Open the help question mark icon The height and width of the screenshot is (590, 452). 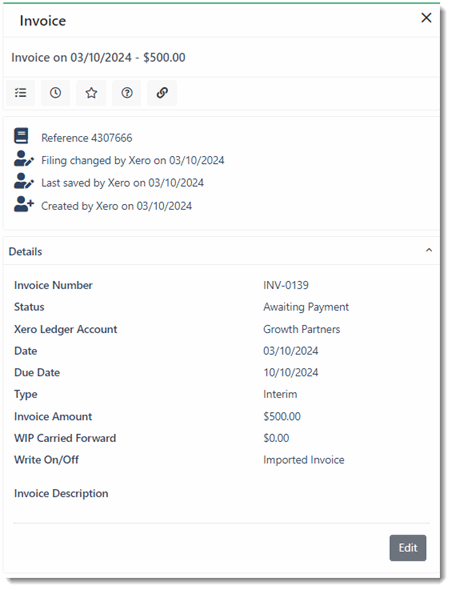click(127, 93)
